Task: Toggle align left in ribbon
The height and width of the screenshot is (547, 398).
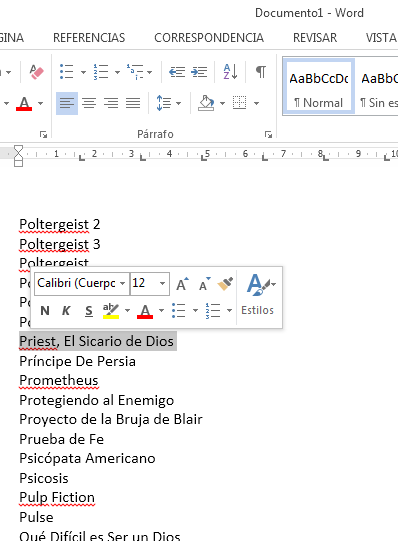Action: [x=67, y=103]
